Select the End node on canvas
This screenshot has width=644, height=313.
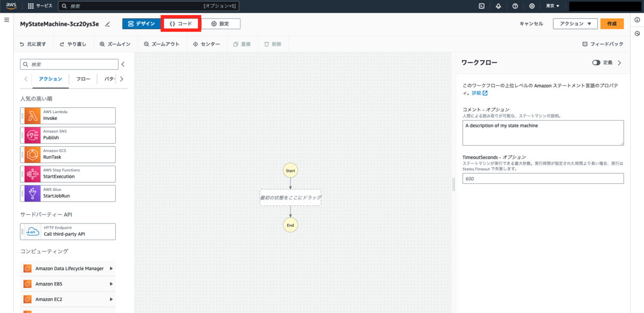[x=290, y=225]
